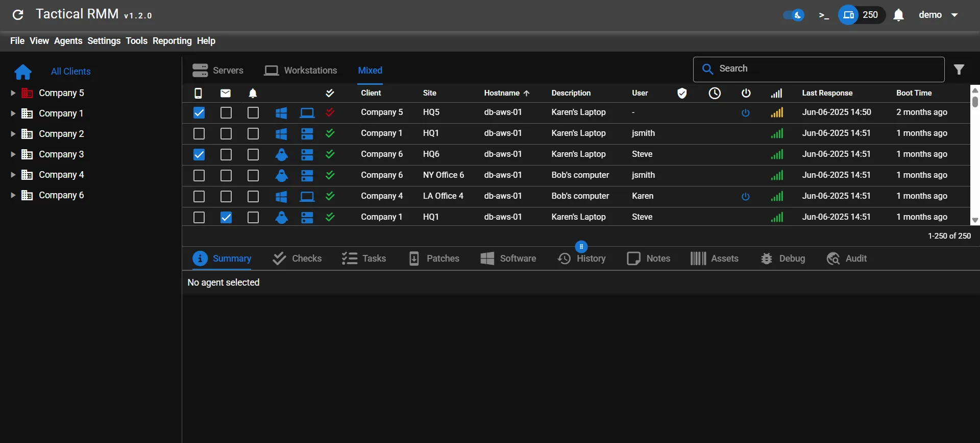
Task: Click the agent table vertical scrollbar
Action: 975,154
